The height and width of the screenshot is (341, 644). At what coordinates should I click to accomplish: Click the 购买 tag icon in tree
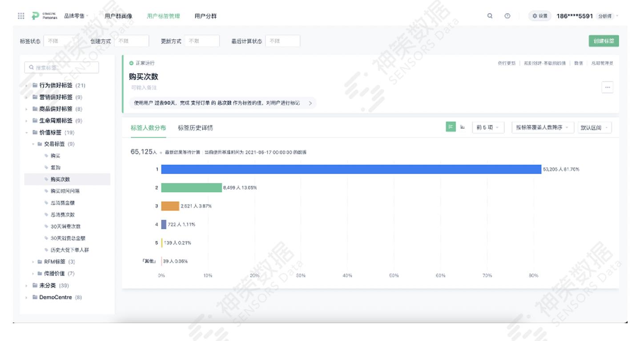pos(46,156)
